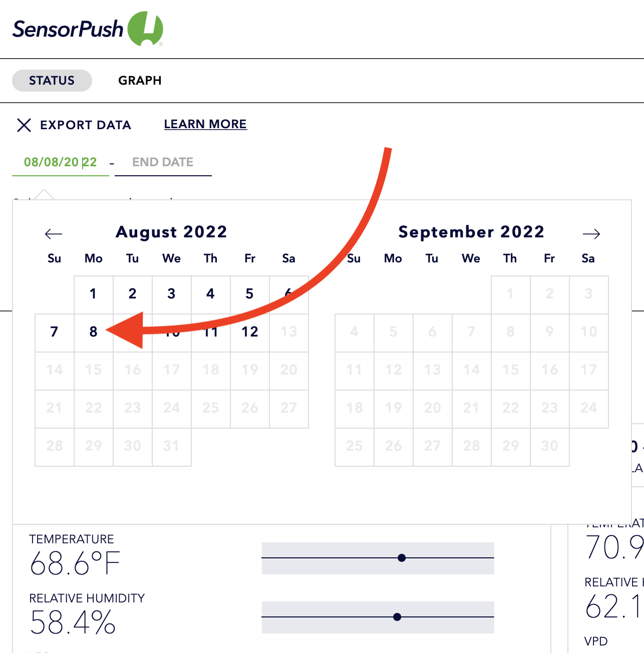Click the start date field 08/08/2022
644x653 pixels.
click(61, 162)
